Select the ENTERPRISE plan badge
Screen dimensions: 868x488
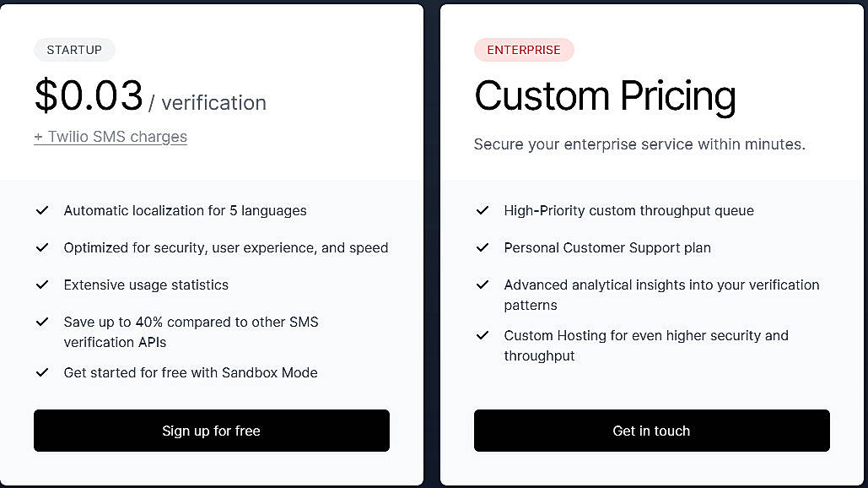click(x=524, y=49)
